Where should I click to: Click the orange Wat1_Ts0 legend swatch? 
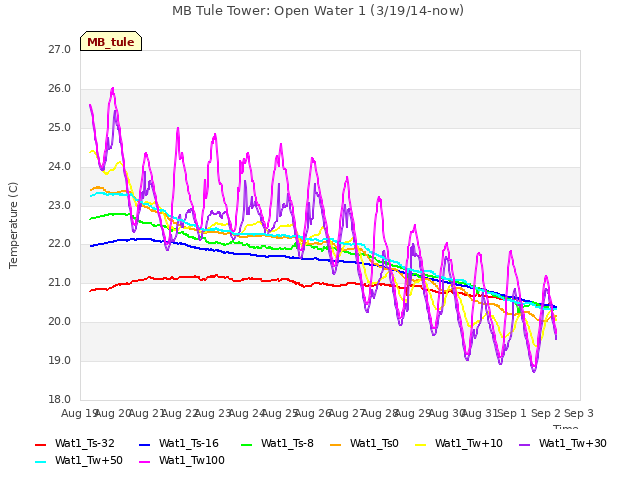336,444
